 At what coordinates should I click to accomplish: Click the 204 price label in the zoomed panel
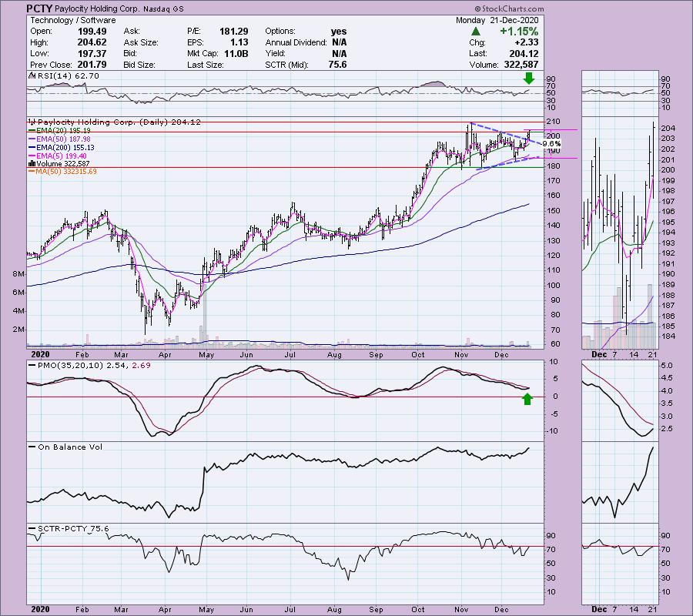point(668,128)
